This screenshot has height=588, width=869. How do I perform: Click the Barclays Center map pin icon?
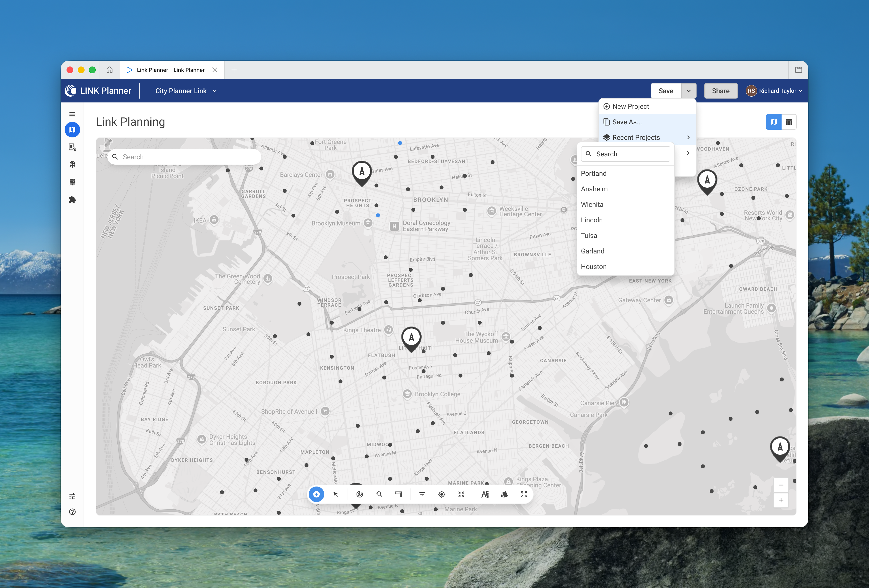tap(330, 175)
